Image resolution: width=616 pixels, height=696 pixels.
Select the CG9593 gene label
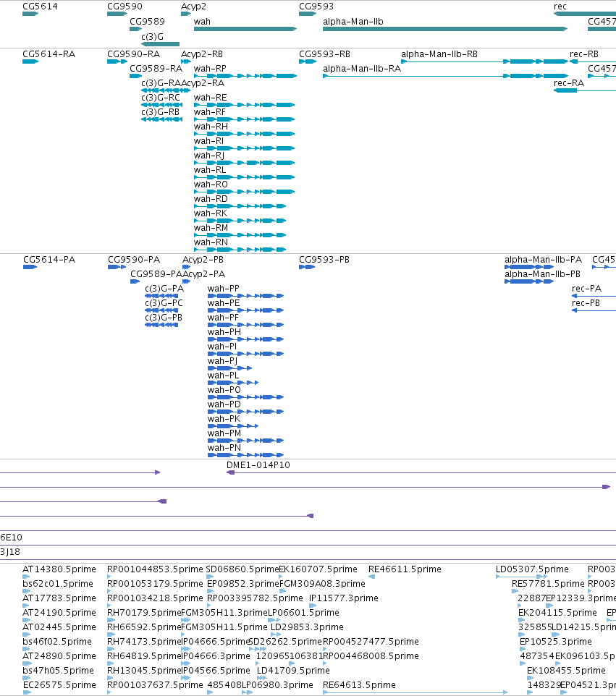316,7
